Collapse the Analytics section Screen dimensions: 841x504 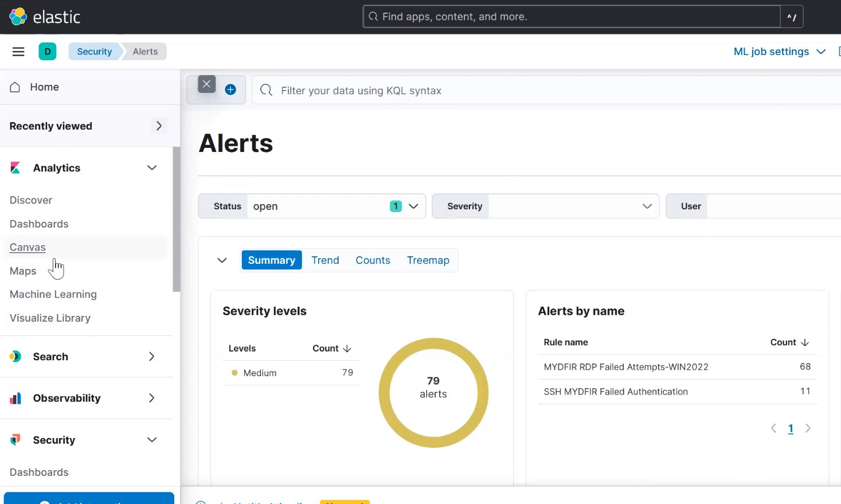(152, 168)
